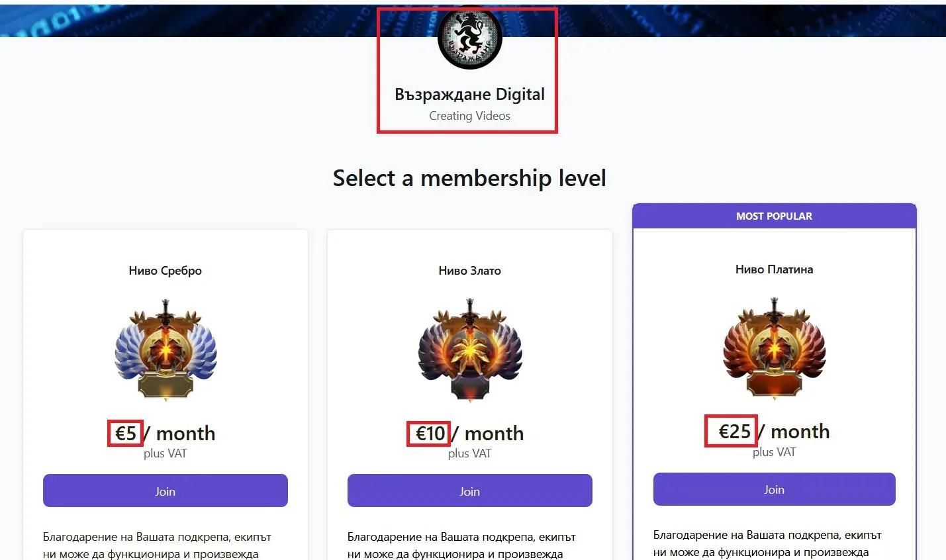The height and width of the screenshot is (560, 946).
Task: Click the winged emblem in Ниво Сребро card
Action: [x=165, y=351]
